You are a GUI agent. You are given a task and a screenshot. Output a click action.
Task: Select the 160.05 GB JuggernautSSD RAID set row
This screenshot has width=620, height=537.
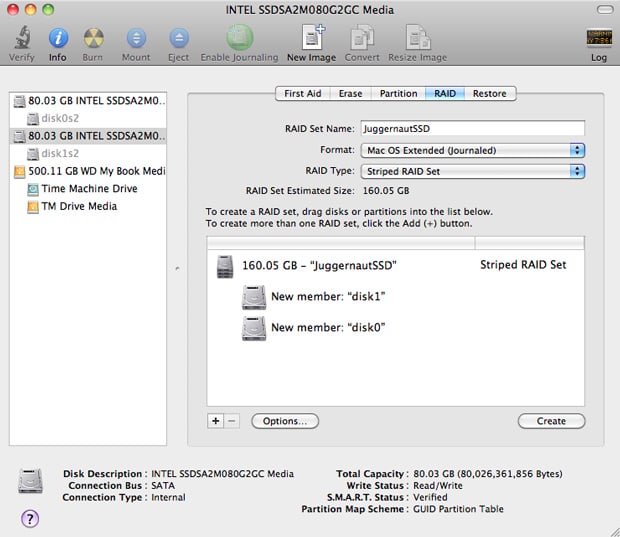[395, 265]
